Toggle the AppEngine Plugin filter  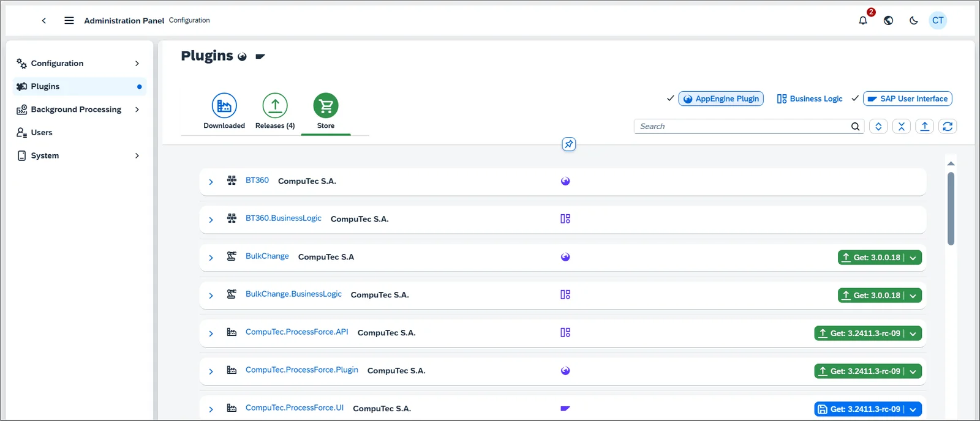click(721, 99)
